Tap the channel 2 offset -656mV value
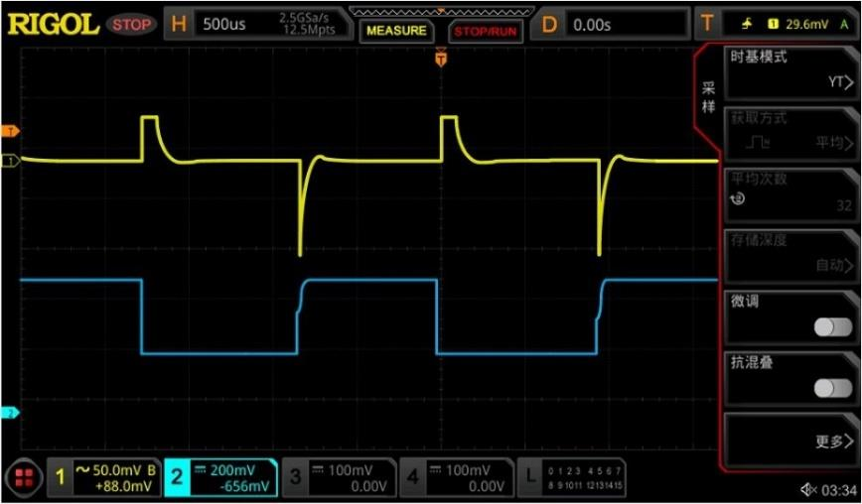 click(x=244, y=486)
